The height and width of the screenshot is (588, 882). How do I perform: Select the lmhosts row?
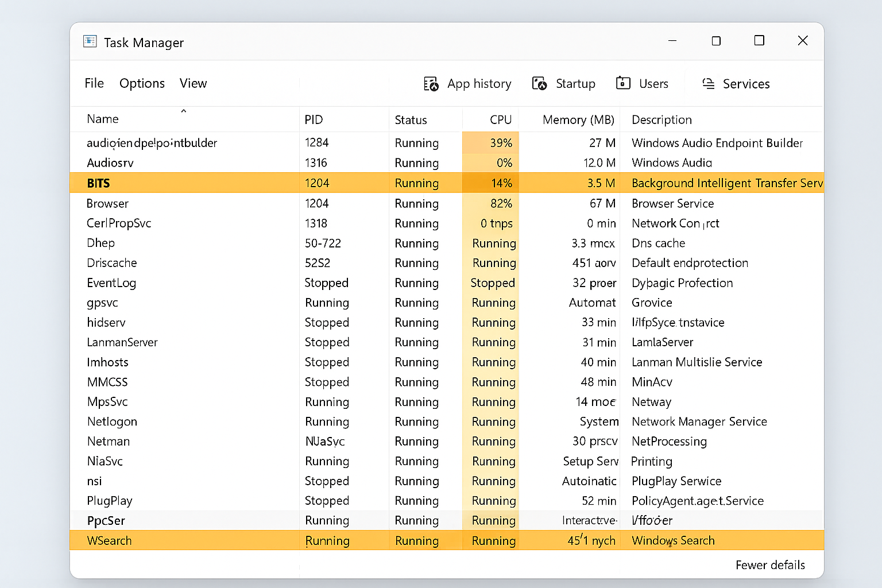click(447, 362)
